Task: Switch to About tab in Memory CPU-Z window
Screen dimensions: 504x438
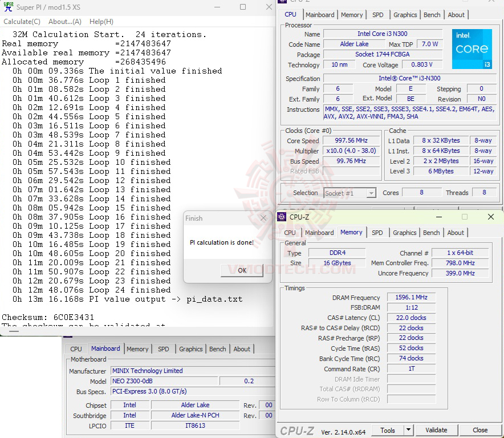Action: coord(456,233)
